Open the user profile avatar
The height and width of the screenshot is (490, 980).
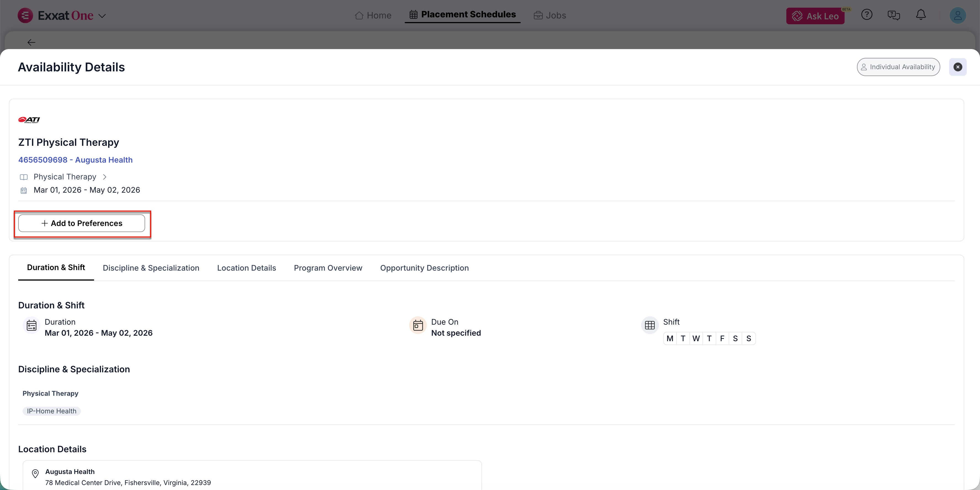(x=958, y=16)
